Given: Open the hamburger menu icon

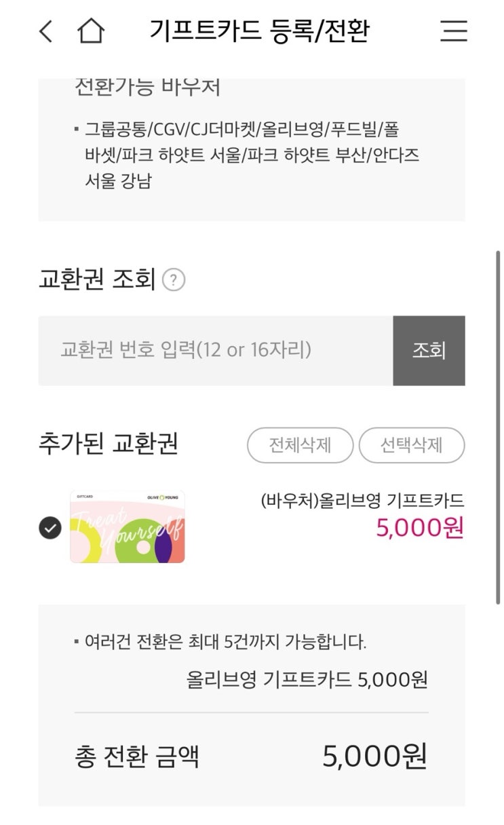Looking at the screenshot, I should pyautogui.click(x=453, y=31).
